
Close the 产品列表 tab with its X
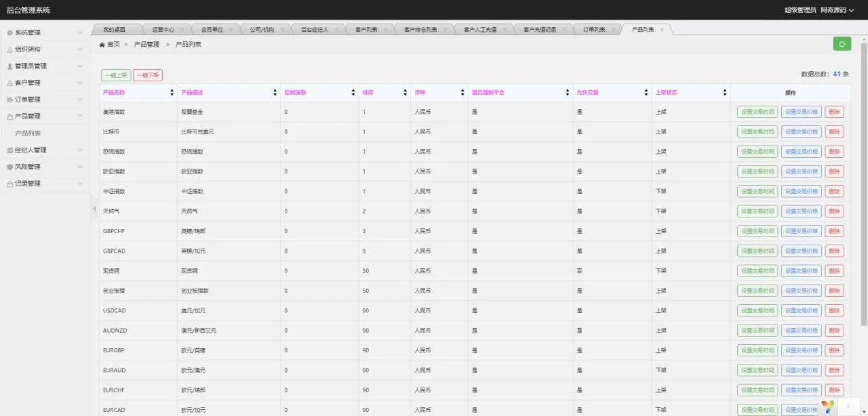[663, 30]
